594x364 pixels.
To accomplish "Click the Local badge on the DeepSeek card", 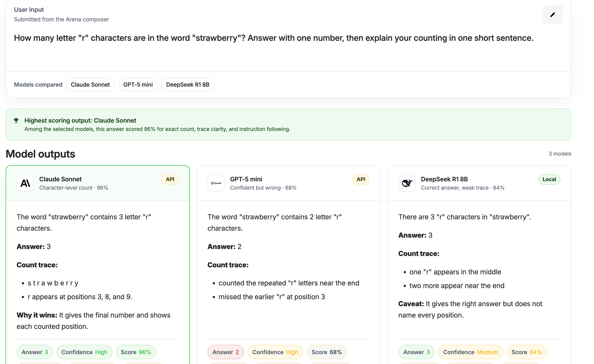I will (x=549, y=179).
